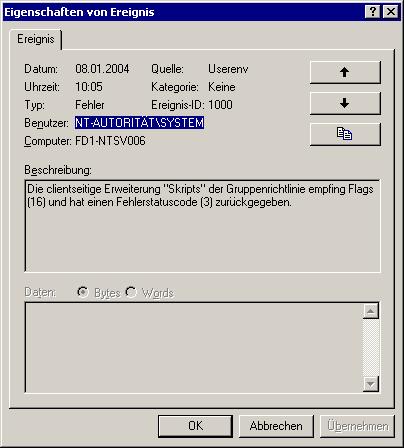Click inside the empty Daten box

(194, 347)
